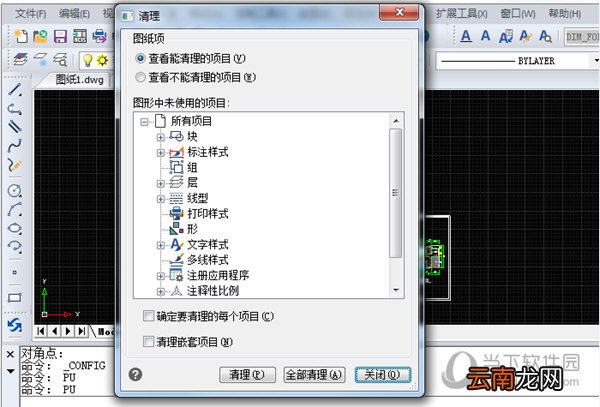Select the 多线样式 tree item

tap(208, 260)
